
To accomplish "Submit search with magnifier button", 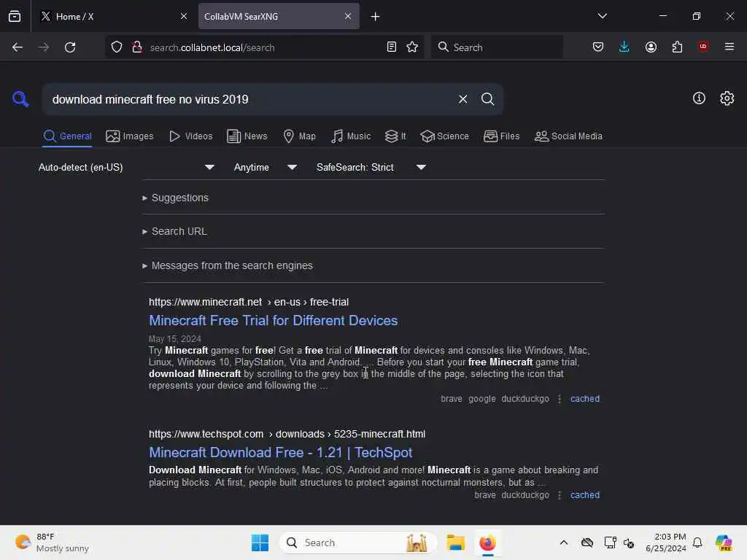I will (487, 99).
